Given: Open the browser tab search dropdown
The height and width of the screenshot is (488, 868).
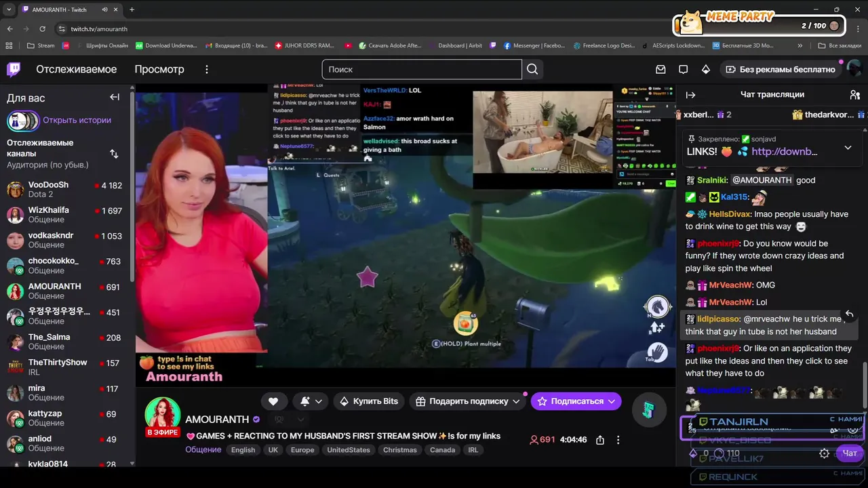Looking at the screenshot, I should pos(9,9).
